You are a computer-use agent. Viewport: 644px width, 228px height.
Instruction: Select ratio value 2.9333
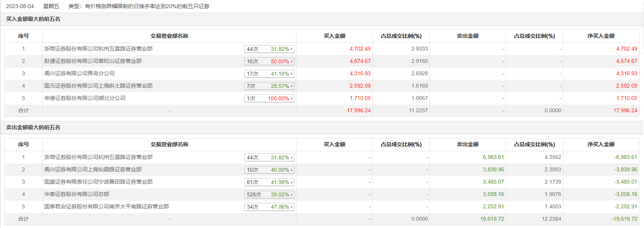coord(419,49)
